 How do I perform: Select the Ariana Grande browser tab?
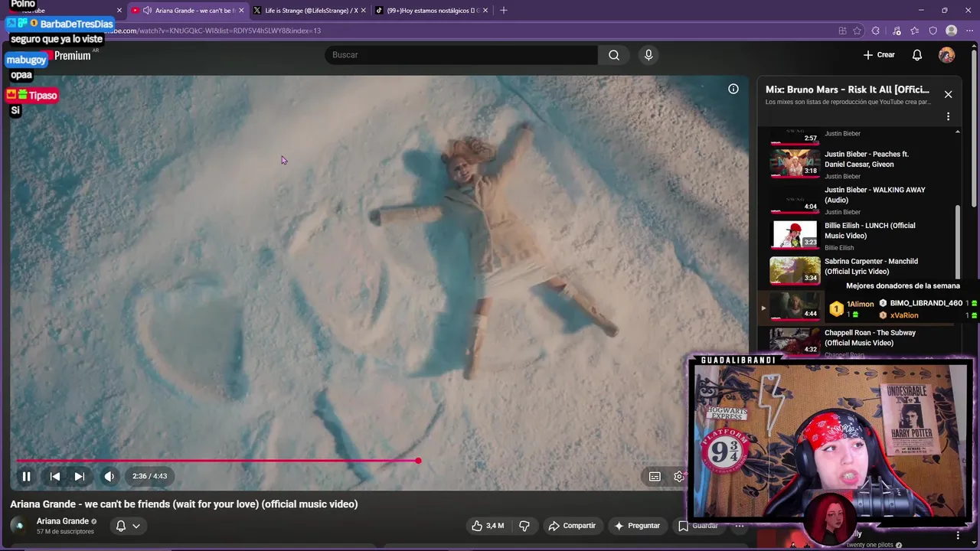pyautogui.click(x=188, y=11)
